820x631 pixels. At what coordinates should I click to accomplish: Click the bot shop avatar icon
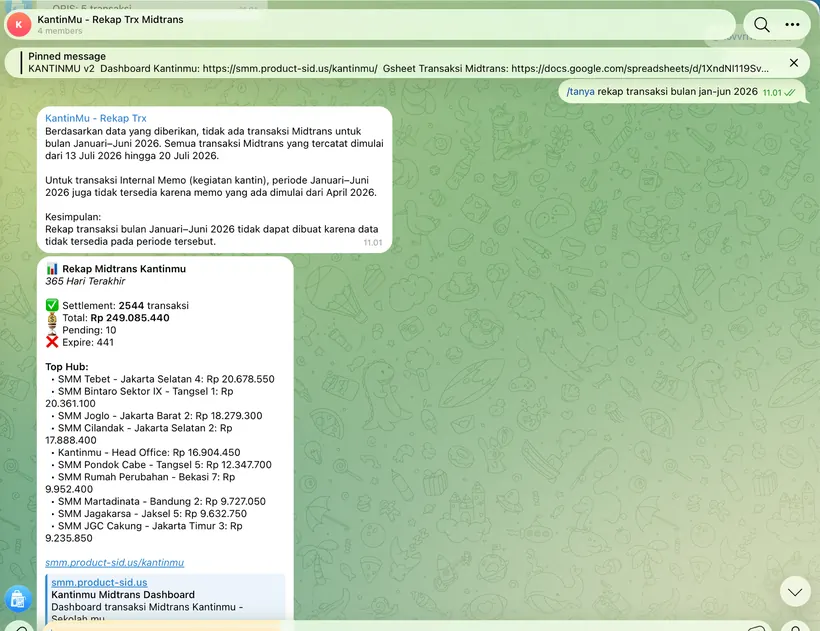[x=18, y=599]
